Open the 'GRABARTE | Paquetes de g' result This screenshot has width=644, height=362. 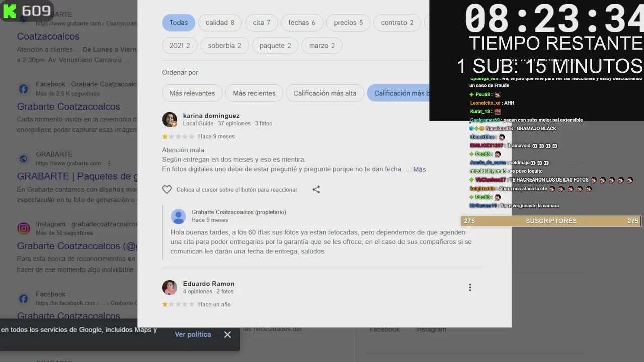tap(77, 176)
